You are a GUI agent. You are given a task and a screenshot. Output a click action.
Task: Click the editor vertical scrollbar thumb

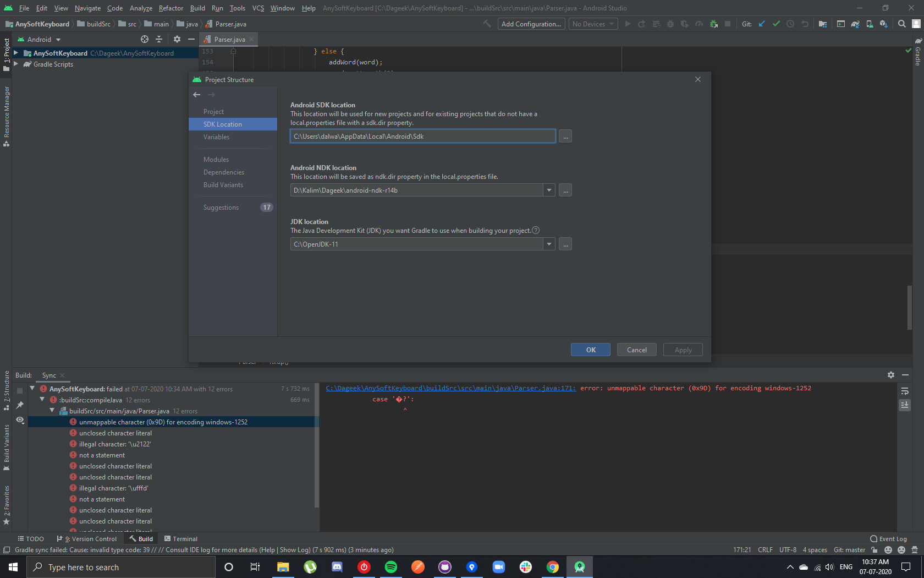909,308
